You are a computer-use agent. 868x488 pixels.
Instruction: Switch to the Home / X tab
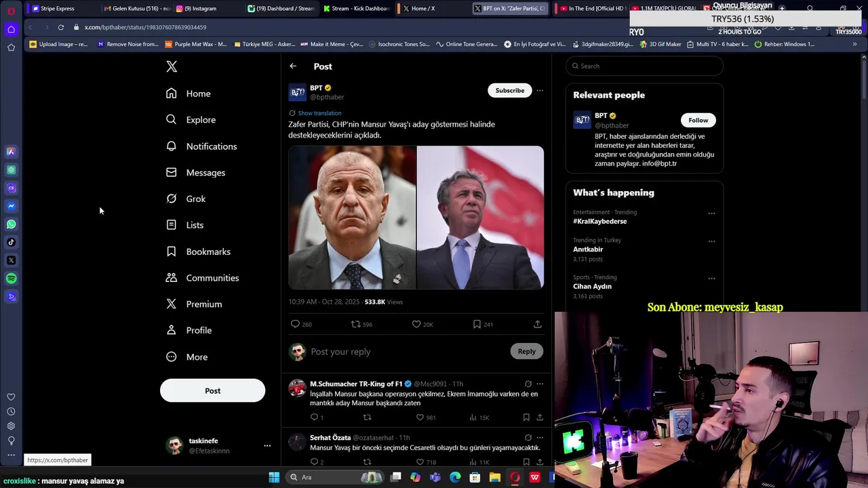[x=423, y=8]
